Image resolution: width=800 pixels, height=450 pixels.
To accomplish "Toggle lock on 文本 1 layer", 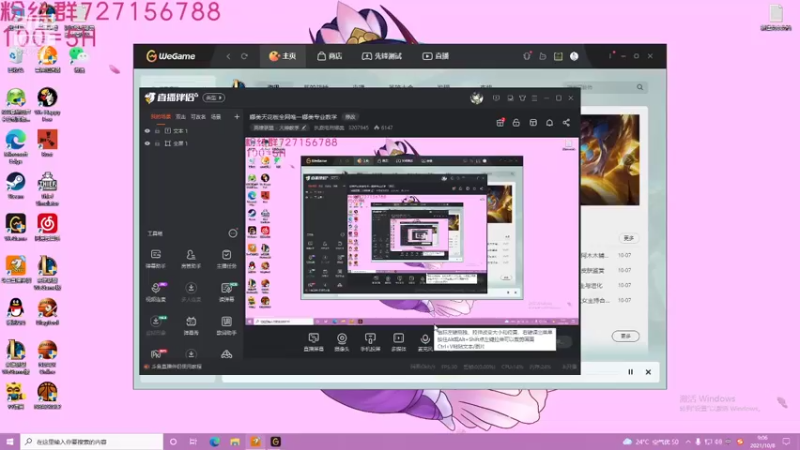I will (158, 131).
